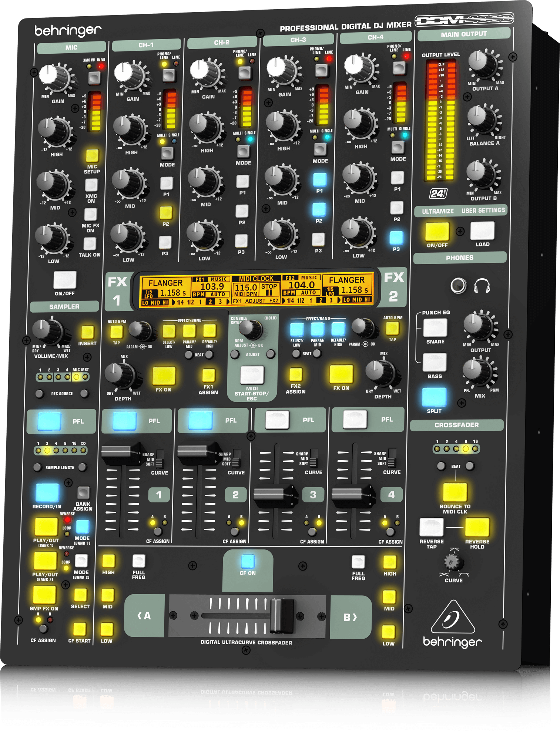This screenshot has height=740, width=560.
Task: Toggle the MIC SETUP yellow button
Action: [x=92, y=156]
